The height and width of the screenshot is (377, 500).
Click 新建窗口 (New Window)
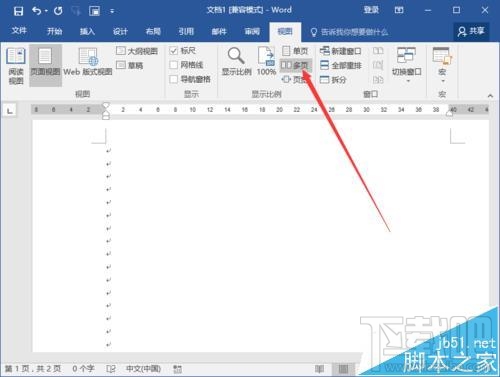coord(340,51)
